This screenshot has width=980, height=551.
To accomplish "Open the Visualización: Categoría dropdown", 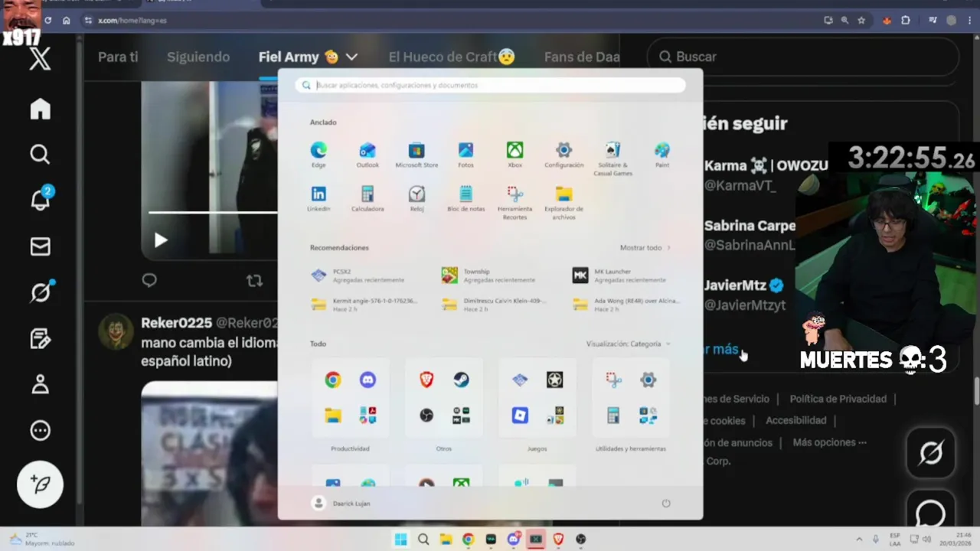I will 628,344.
